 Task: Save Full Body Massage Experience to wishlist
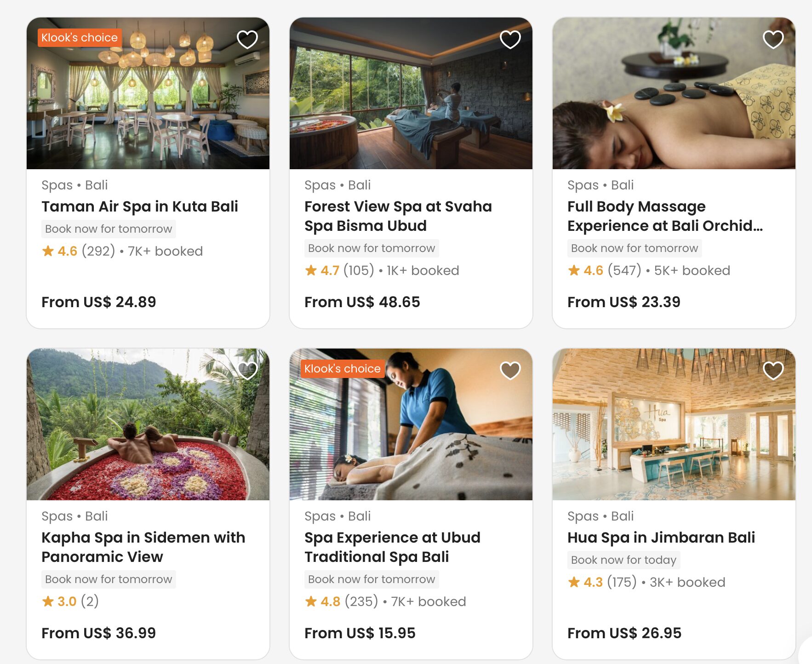(x=773, y=40)
